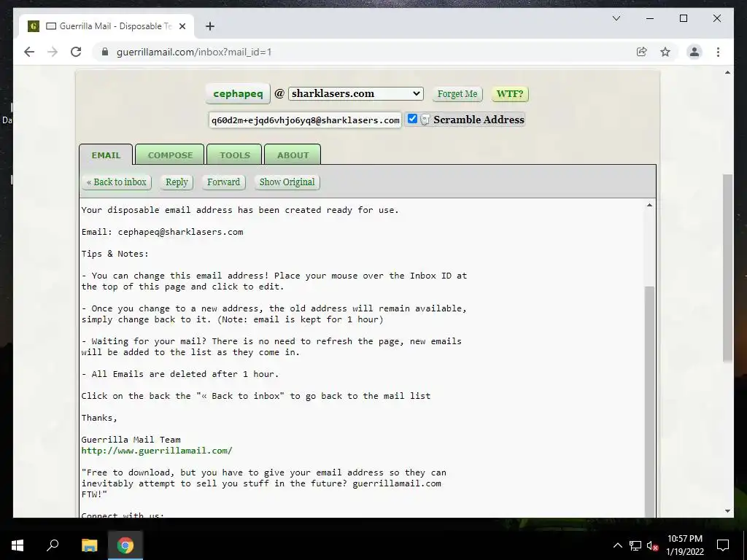Open the tab search chevron

click(x=616, y=18)
